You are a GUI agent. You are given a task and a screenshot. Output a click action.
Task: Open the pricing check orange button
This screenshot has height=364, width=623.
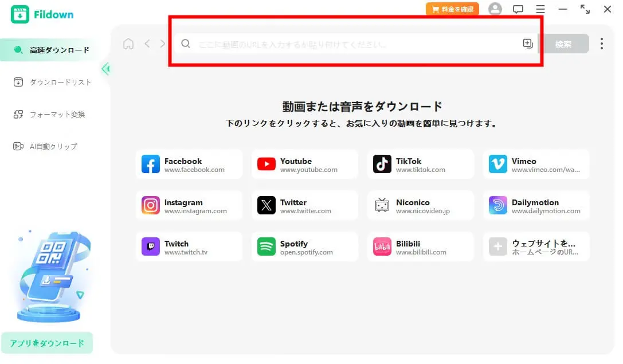click(452, 9)
